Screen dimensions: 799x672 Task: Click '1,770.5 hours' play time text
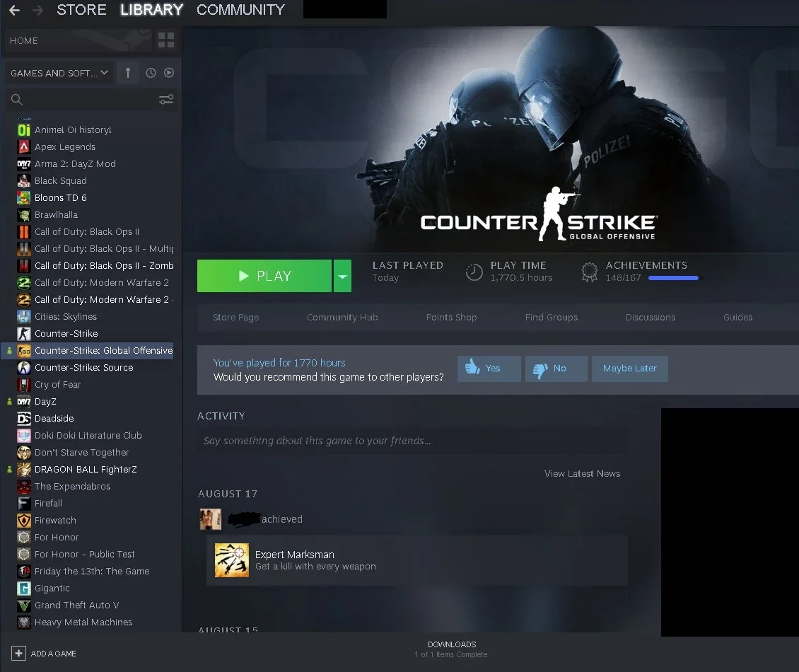pos(521,278)
